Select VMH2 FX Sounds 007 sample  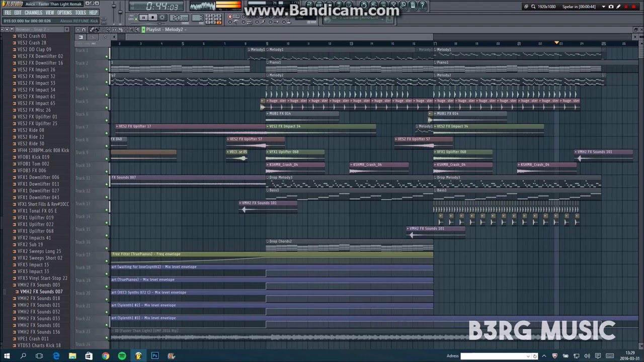(41, 292)
